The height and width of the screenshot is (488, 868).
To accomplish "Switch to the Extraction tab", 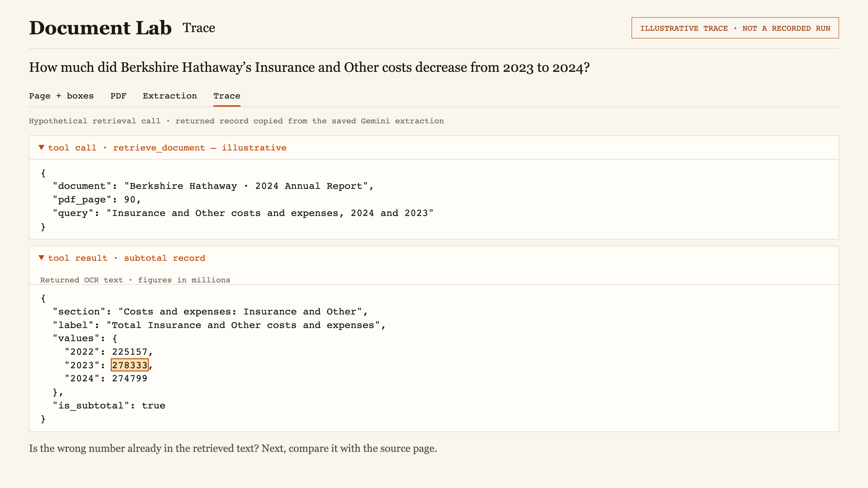I will point(170,96).
